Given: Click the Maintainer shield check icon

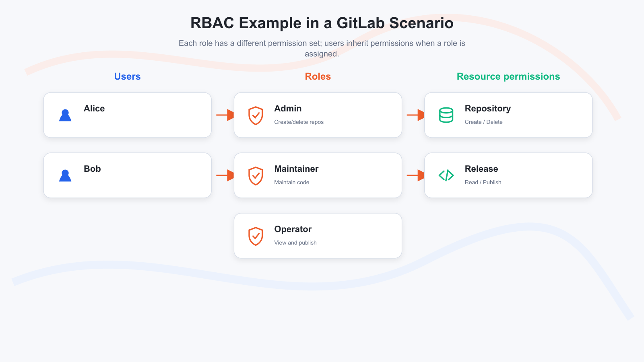Looking at the screenshot, I should (256, 176).
